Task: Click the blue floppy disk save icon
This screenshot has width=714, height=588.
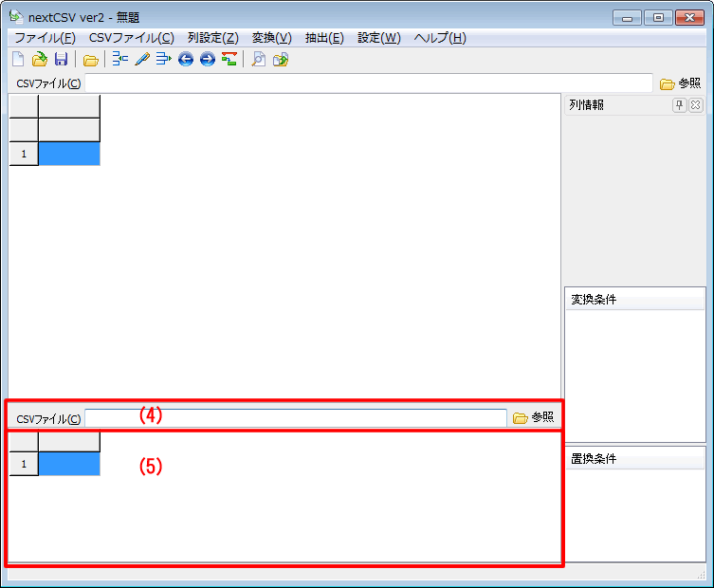Action: [60, 60]
